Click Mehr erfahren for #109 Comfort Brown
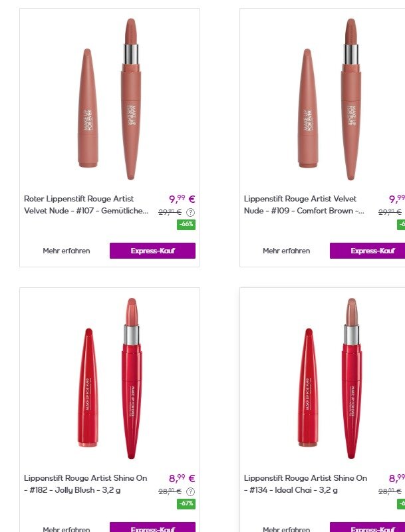The width and height of the screenshot is (405, 532). (x=286, y=251)
